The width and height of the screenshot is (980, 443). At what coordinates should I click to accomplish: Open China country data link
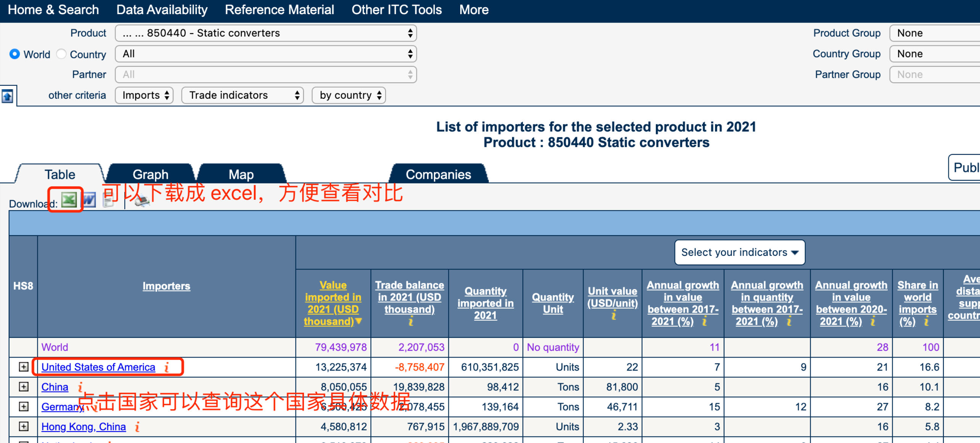coord(55,387)
